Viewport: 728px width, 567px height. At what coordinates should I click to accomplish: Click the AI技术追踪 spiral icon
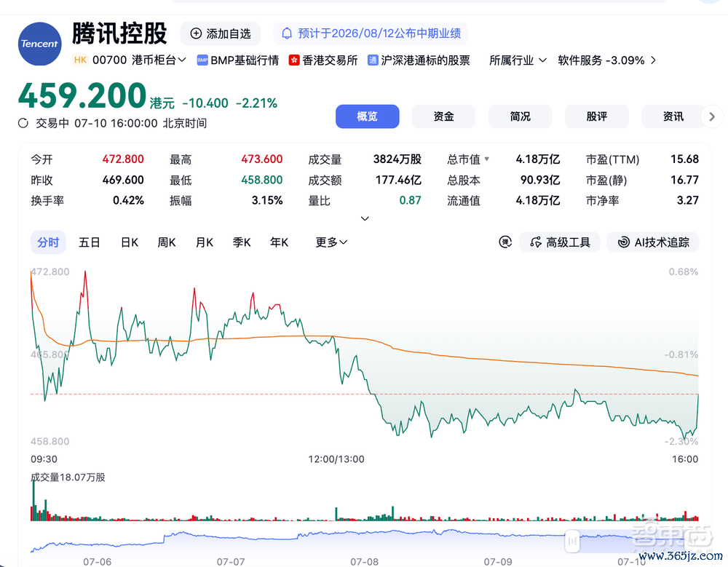coord(624,242)
